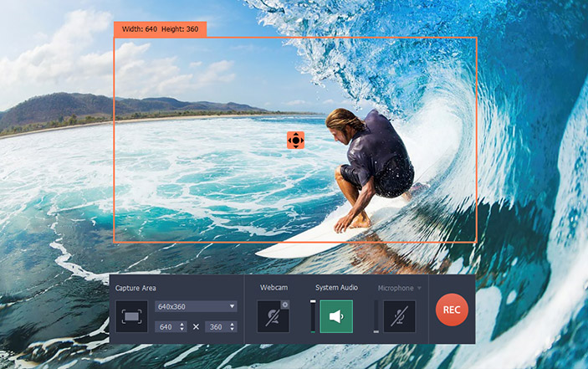This screenshot has width=588, height=369.
Task: Expand the Microphone device dropdown
Action: click(x=419, y=288)
